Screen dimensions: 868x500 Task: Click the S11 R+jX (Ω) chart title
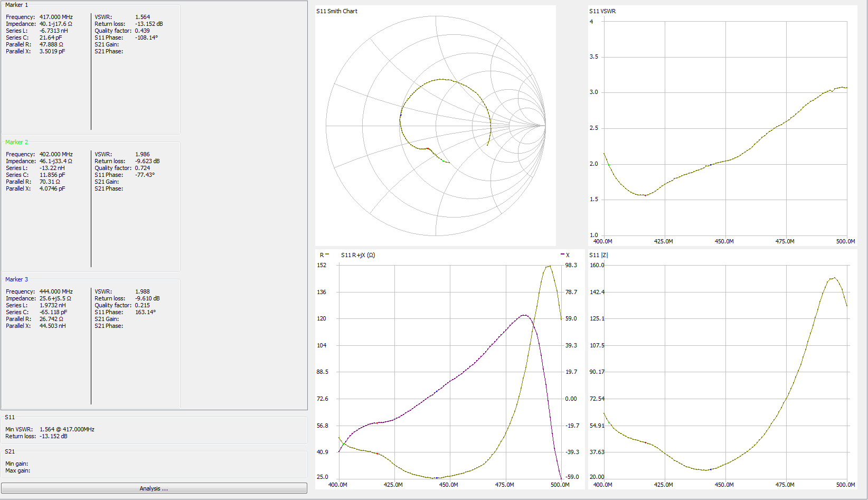point(358,255)
